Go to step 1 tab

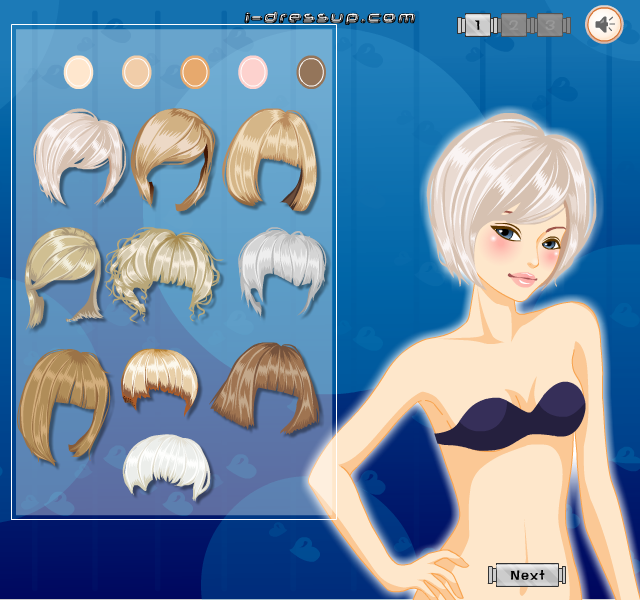[x=478, y=25]
